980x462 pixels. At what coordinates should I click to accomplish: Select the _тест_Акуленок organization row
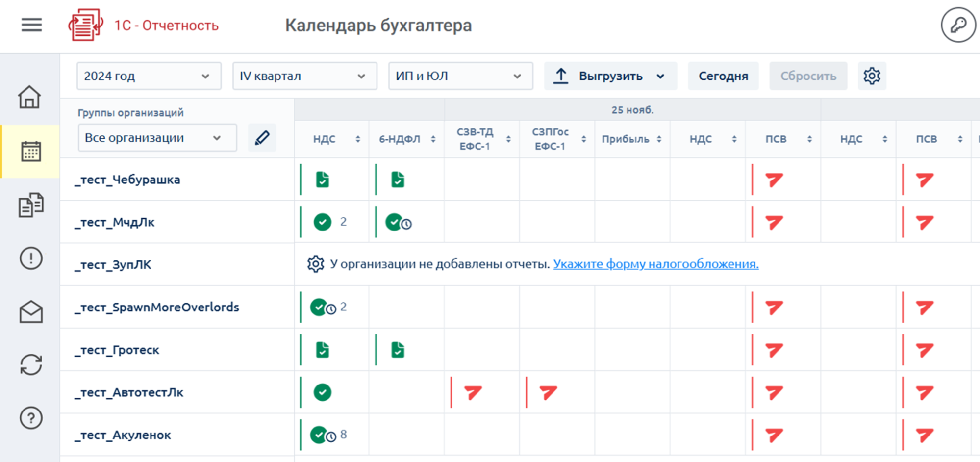click(177, 435)
